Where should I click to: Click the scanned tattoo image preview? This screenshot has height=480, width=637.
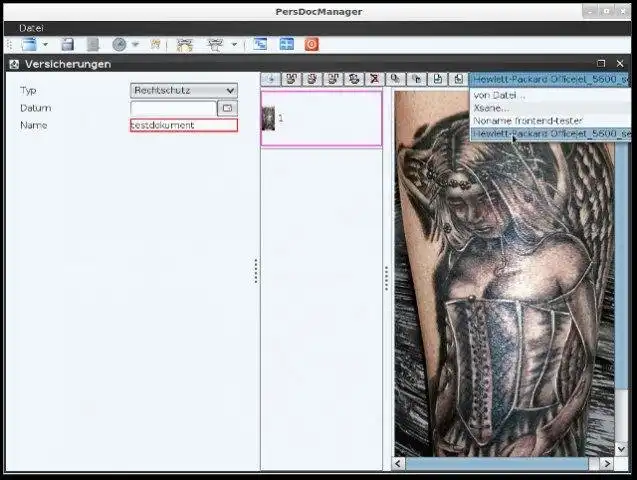(504, 273)
